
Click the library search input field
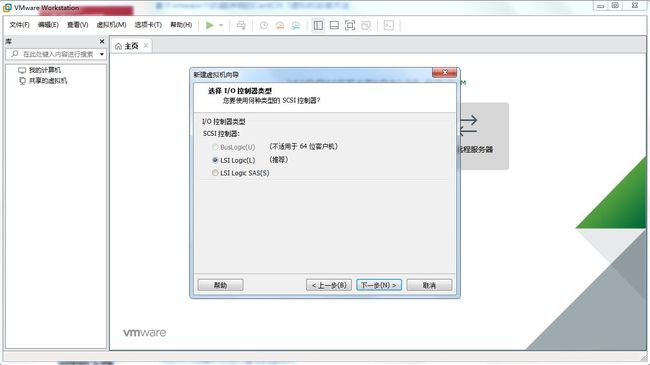click(56, 54)
